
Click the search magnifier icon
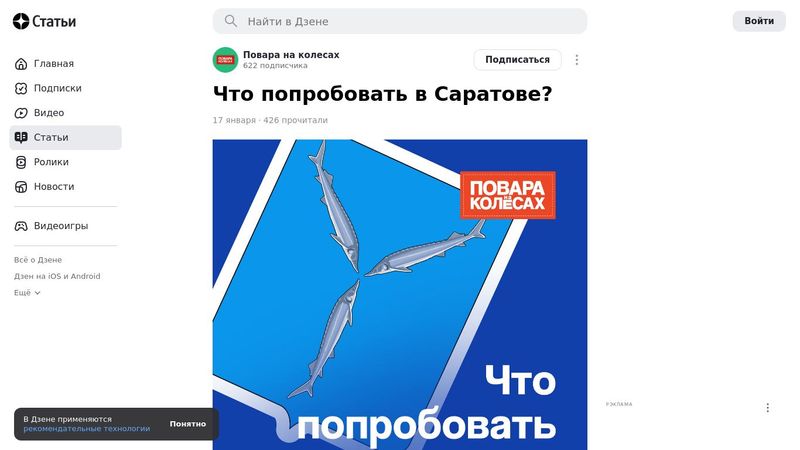click(231, 21)
